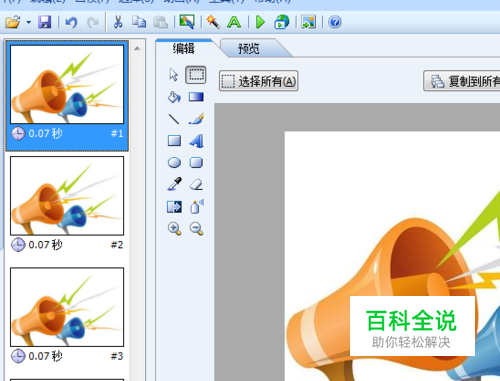Play animation with green triangle icon
This screenshot has width=500, height=381.
[260, 22]
